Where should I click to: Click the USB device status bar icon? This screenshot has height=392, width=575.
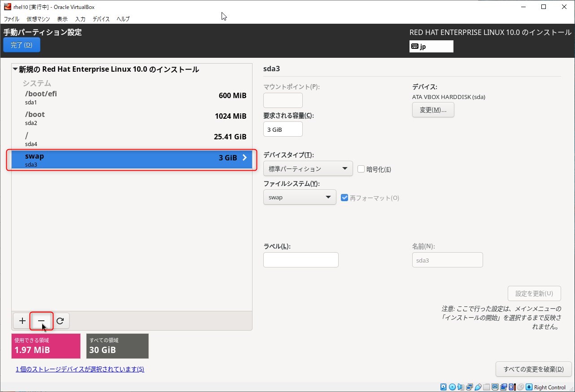[478, 387]
